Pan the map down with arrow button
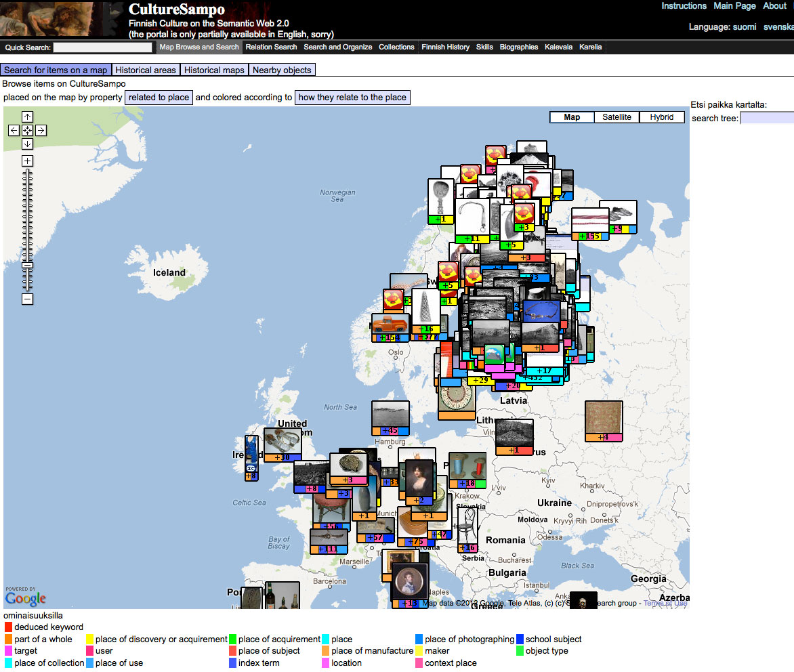This screenshot has height=672, width=794. click(27, 144)
